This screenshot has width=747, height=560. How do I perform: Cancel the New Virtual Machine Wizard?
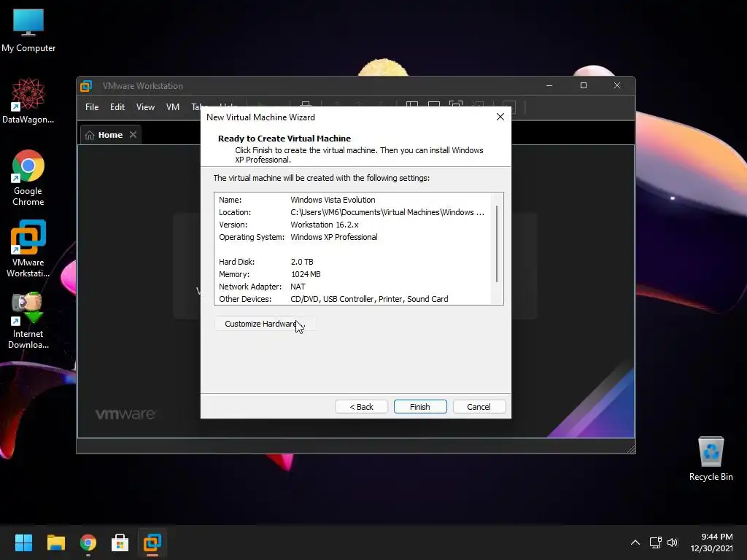click(x=479, y=407)
